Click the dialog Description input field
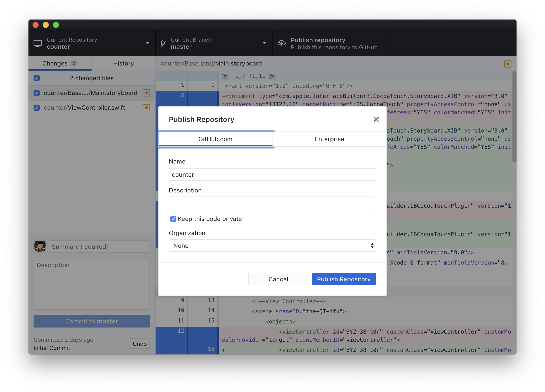 [272, 203]
